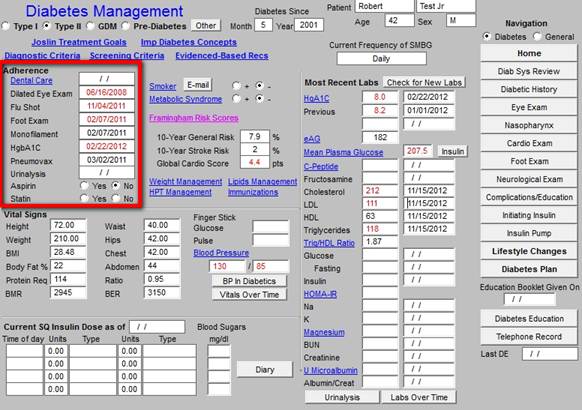
Task: Open the Lipids Management link
Action: click(x=262, y=181)
